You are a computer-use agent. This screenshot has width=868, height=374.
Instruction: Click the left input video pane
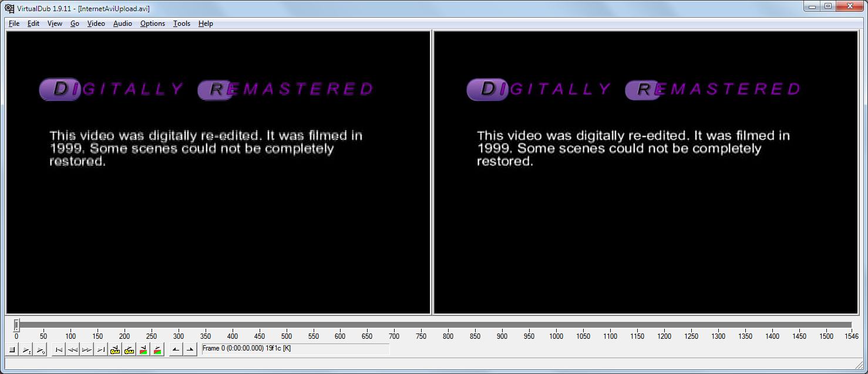pos(218,172)
